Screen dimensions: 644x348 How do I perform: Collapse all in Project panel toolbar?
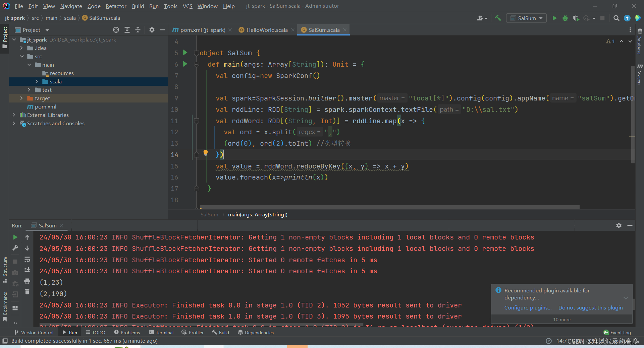coord(138,30)
